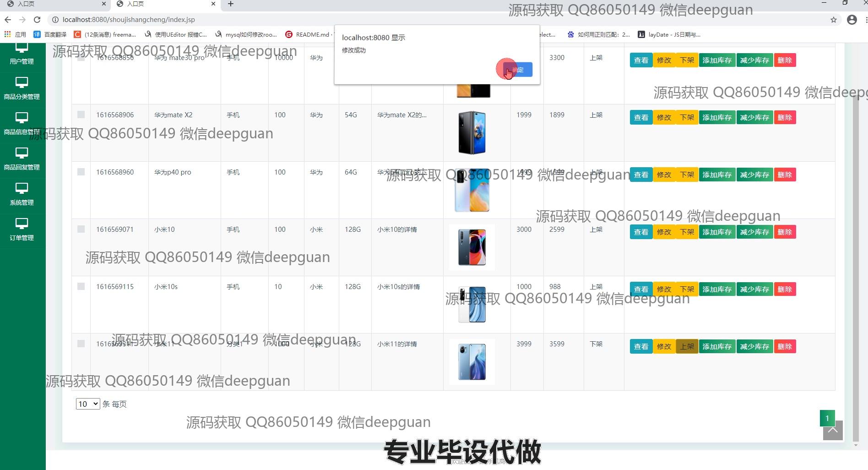Switch to the first 入口页 browser tab

click(55, 4)
